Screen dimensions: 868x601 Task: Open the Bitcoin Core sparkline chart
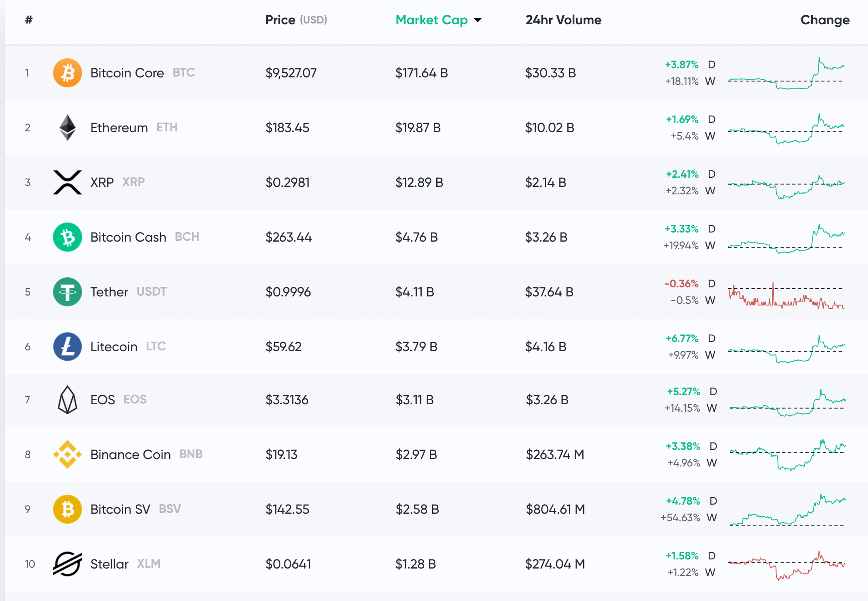tap(786, 73)
